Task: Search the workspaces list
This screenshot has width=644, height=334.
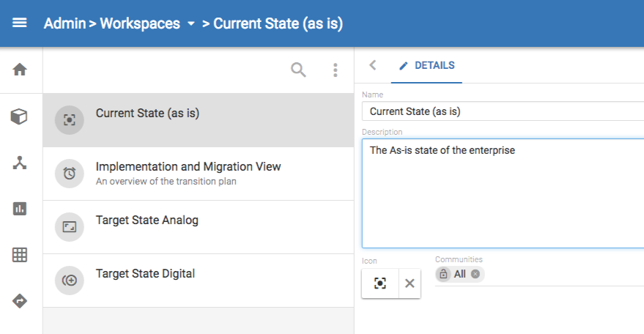Action: pos(298,70)
